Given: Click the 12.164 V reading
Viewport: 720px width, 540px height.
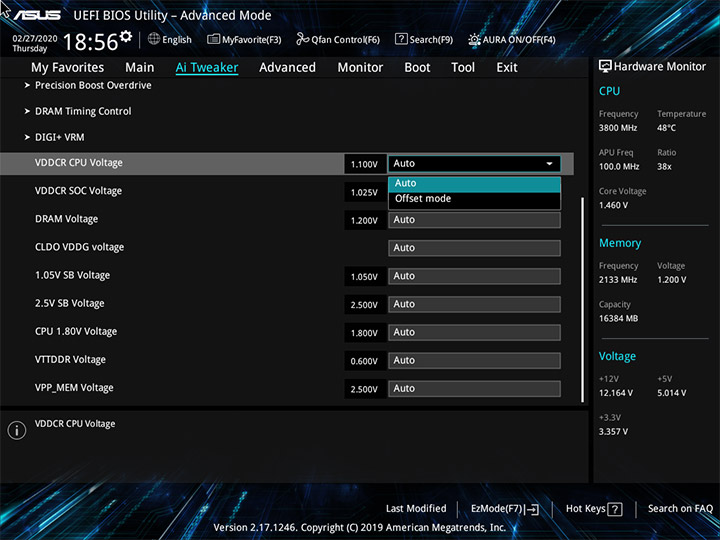Looking at the screenshot, I should tap(616, 393).
